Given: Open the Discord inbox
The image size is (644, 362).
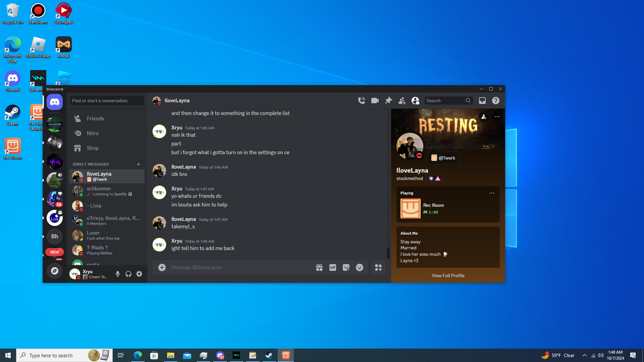Looking at the screenshot, I should pos(482,101).
